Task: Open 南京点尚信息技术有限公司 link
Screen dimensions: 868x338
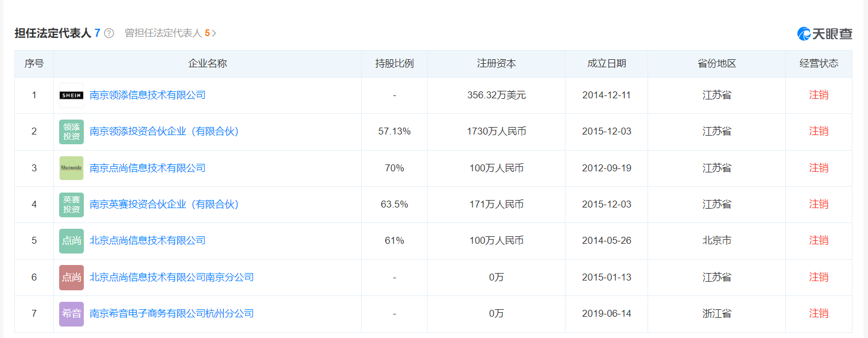Action: pyautogui.click(x=148, y=168)
